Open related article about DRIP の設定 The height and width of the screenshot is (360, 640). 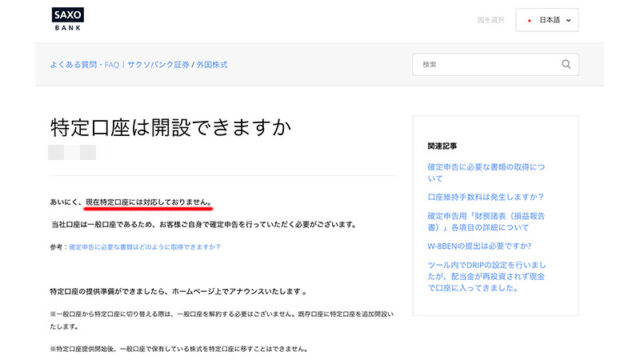pos(486,276)
